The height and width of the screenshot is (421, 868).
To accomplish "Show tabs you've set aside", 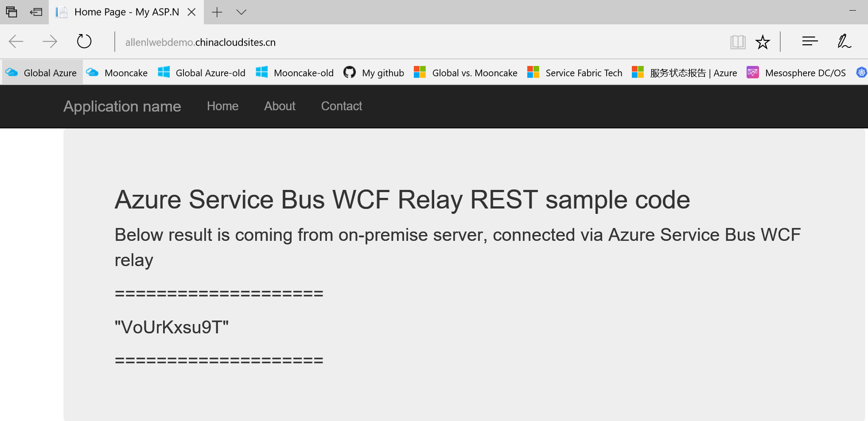I will (x=12, y=12).
